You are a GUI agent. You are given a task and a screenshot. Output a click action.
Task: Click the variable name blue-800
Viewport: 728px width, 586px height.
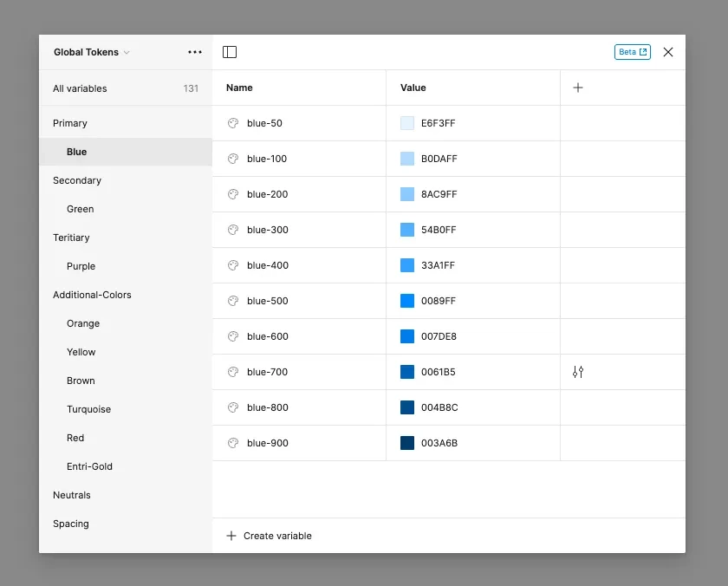point(268,407)
